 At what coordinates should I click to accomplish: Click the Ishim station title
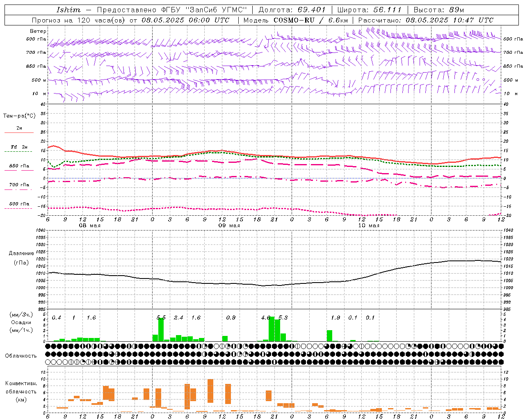tap(68, 10)
